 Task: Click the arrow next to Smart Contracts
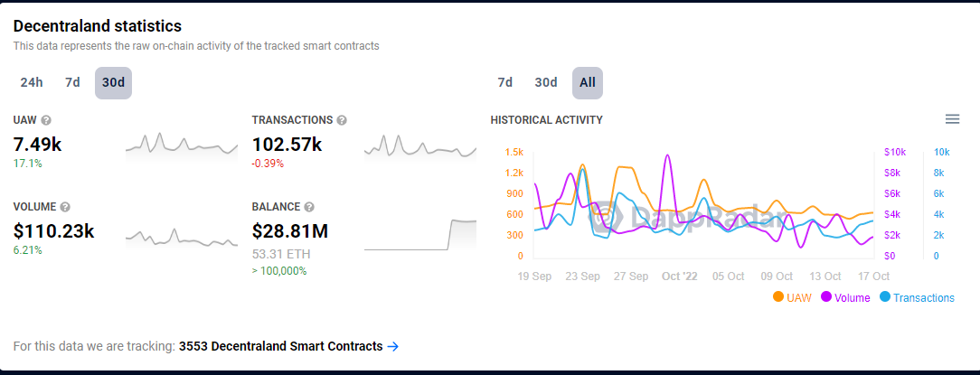point(392,346)
